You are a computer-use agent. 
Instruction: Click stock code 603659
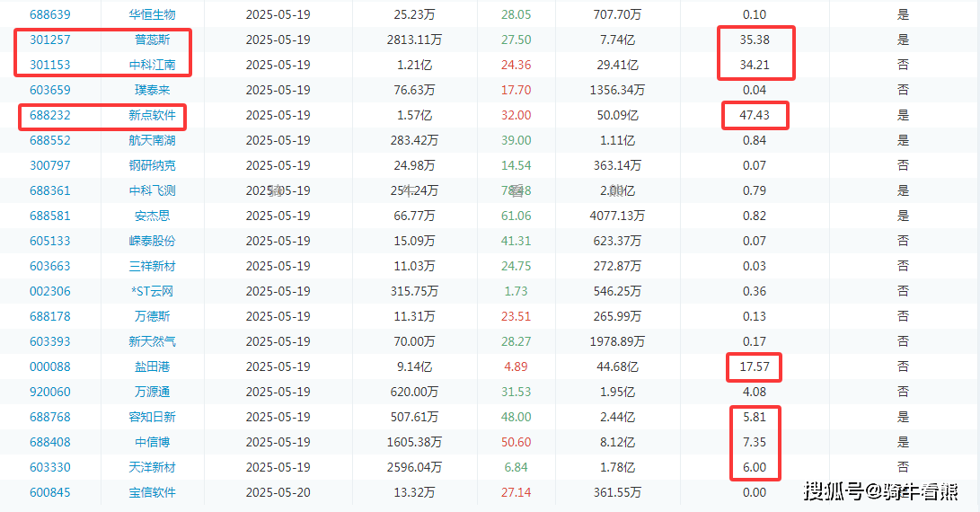[50, 90]
